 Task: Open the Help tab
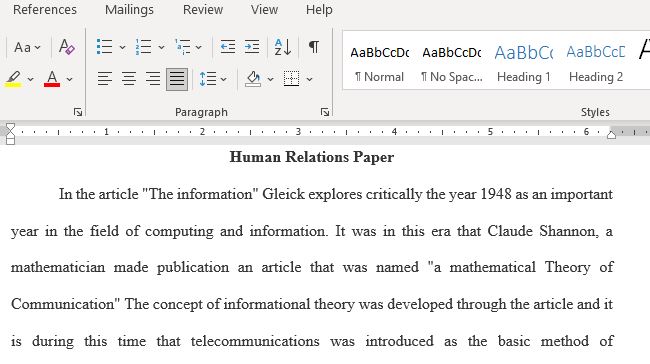[319, 10]
